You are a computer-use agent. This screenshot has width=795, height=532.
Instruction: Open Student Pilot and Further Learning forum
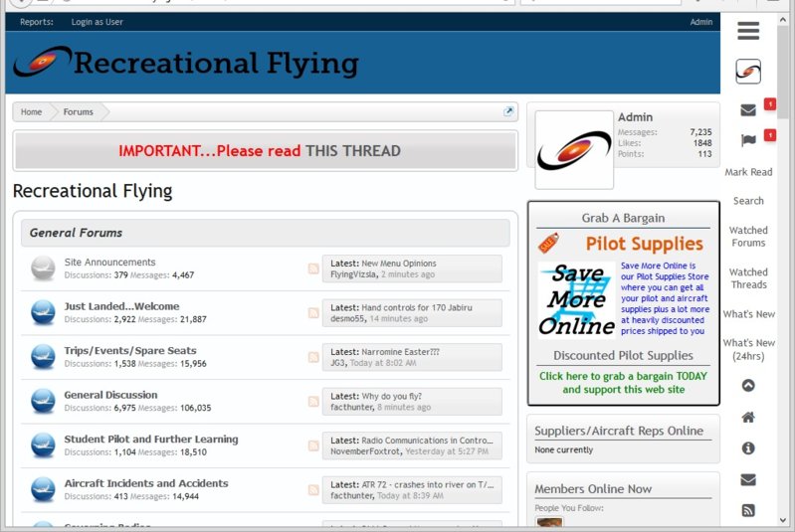tap(151, 440)
